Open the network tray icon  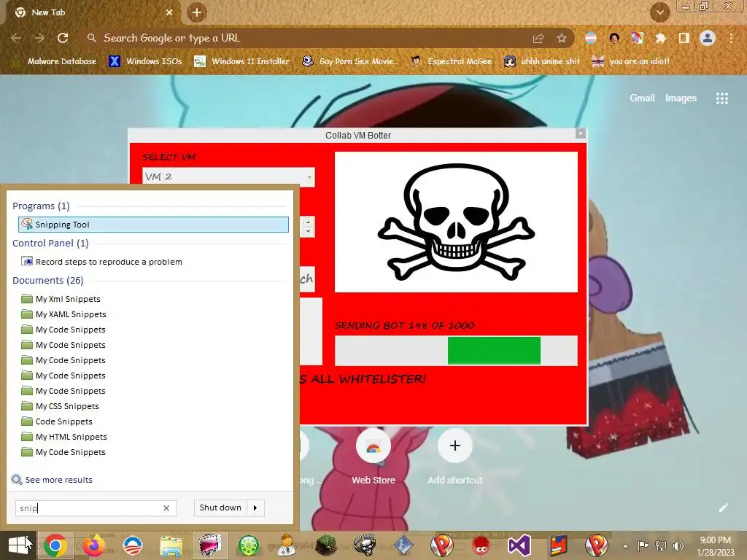click(x=661, y=545)
